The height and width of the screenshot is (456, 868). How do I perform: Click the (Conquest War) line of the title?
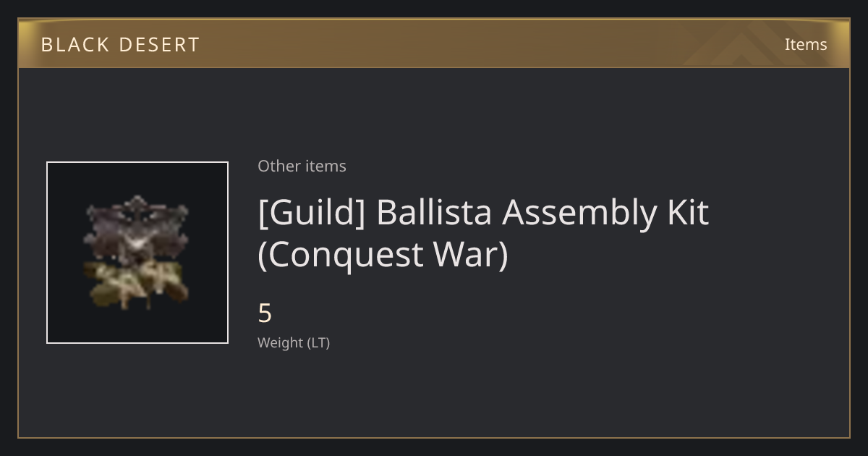pyautogui.click(x=383, y=256)
